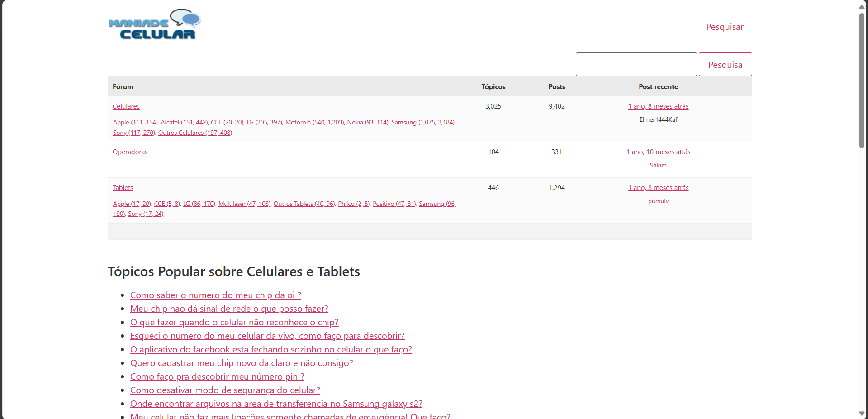Open topic 'Como desativar modo de segurança do celular?'
The height and width of the screenshot is (419, 868).
[x=225, y=390]
